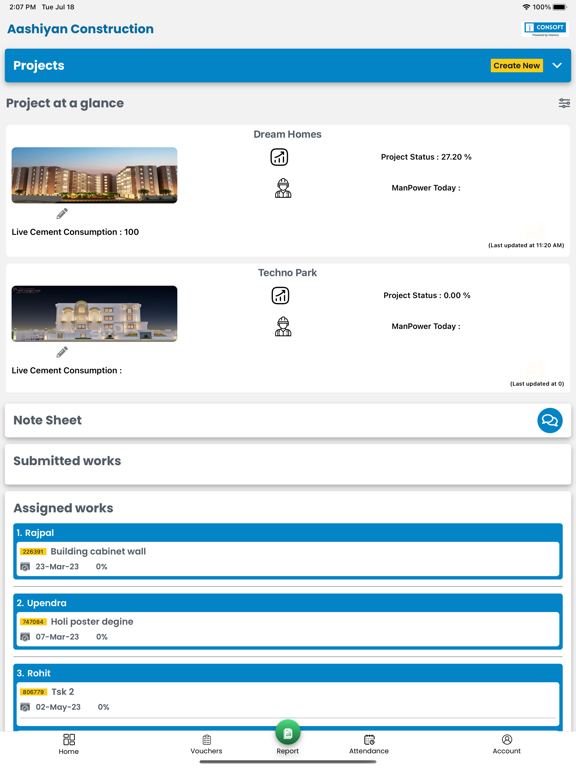The image size is (576, 768).
Task: Open the Dream Homes building thumbnail
Action: click(95, 175)
